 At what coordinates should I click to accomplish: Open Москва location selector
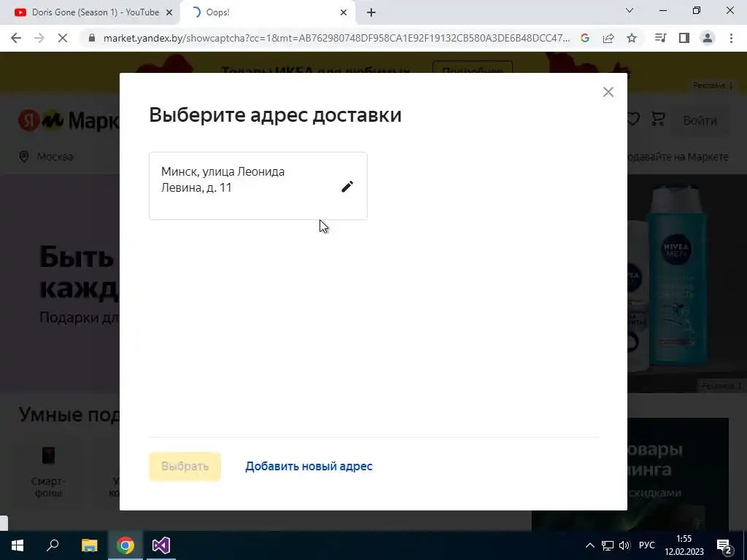(x=46, y=157)
